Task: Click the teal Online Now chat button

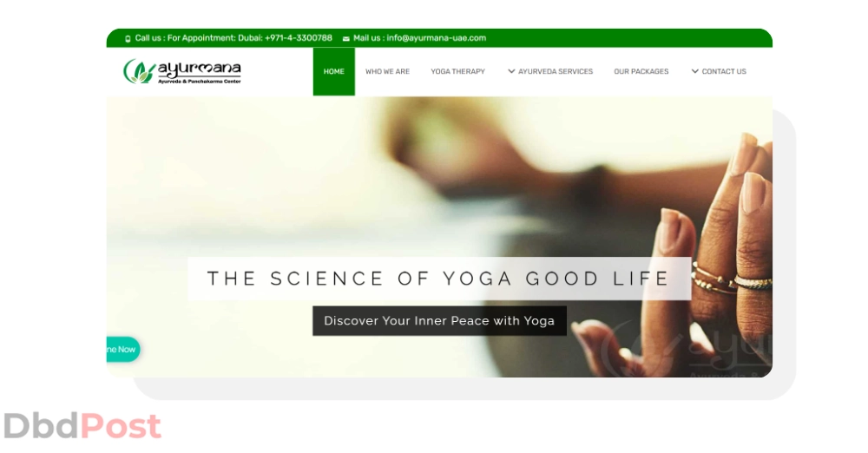Action: coord(123,350)
